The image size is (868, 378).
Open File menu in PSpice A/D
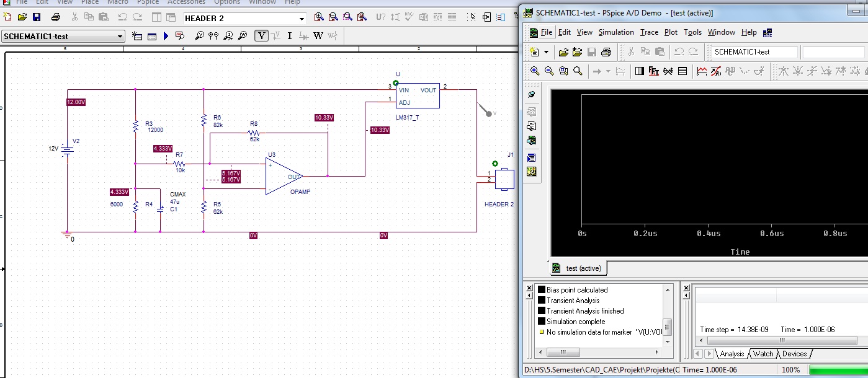coord(546,32)
